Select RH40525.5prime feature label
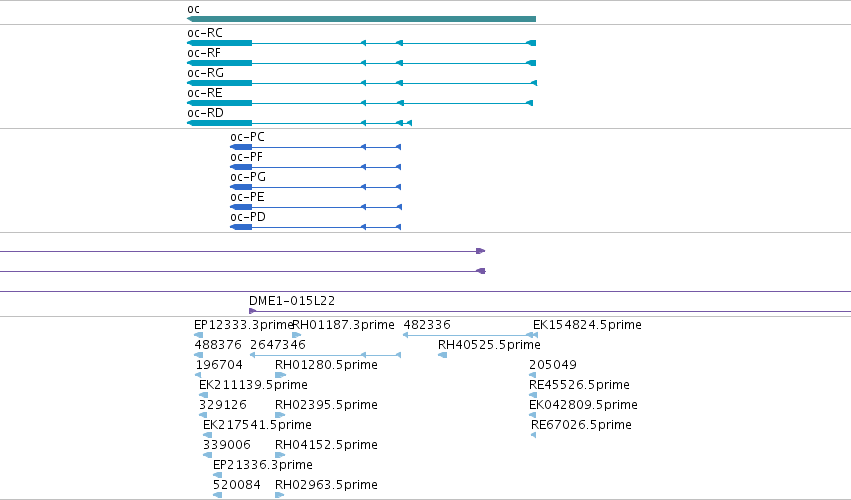This screenshot has width=851, height=500. pyautogui.click(x=489, y=345)
